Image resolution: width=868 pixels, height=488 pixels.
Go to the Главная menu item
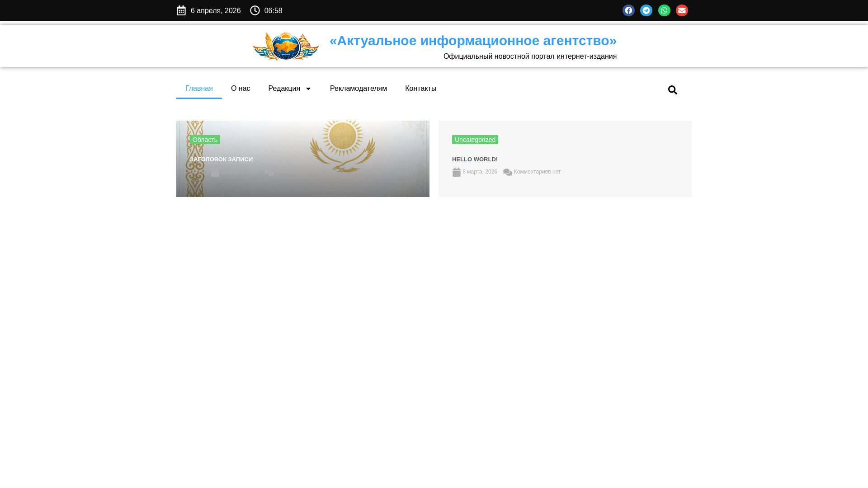click(x=199, y=89)
